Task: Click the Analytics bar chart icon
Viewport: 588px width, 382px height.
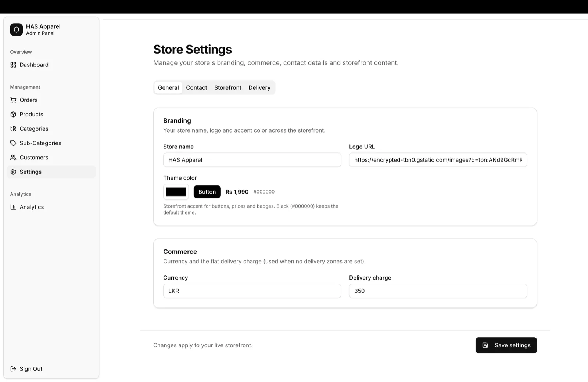Action: coord(13,207)
